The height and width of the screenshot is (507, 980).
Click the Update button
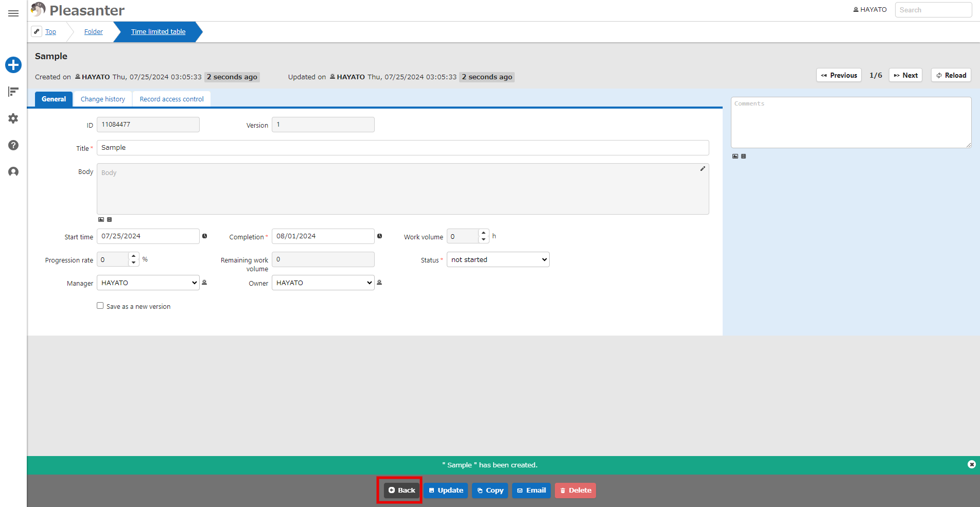coord(446,491)
